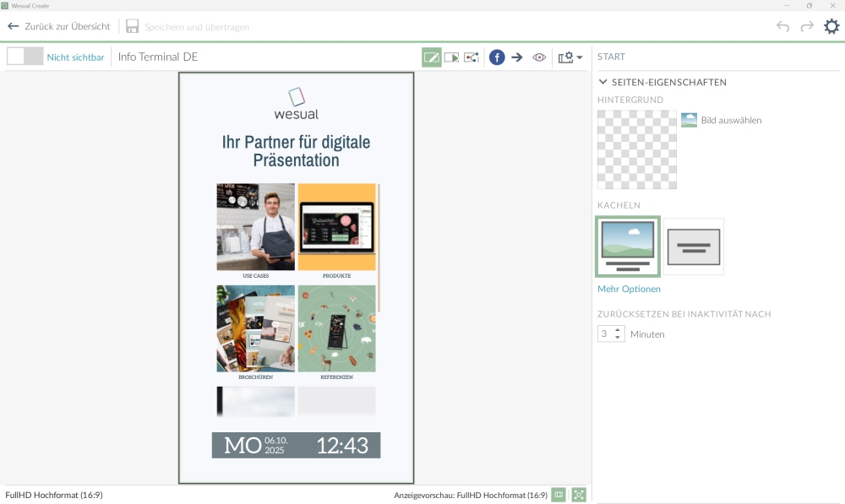Screen dimensions: 845x504
Task: Increase inactivity minutes with up arrow
Action: (x=618, y=330)
